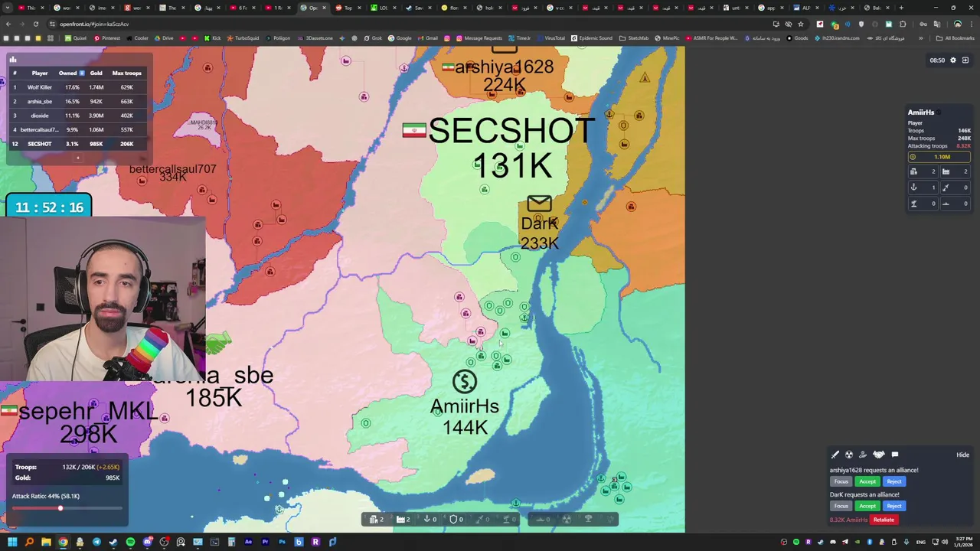980x551 pixels.
Task: Click the volume icon in system tray
Action: point(944,542)
